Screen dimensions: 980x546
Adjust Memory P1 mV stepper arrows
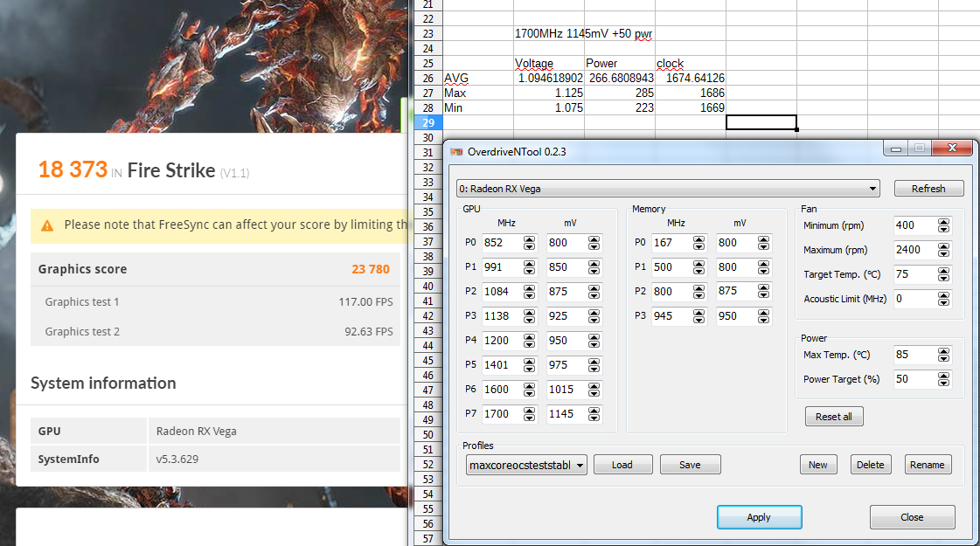[763, 266]
